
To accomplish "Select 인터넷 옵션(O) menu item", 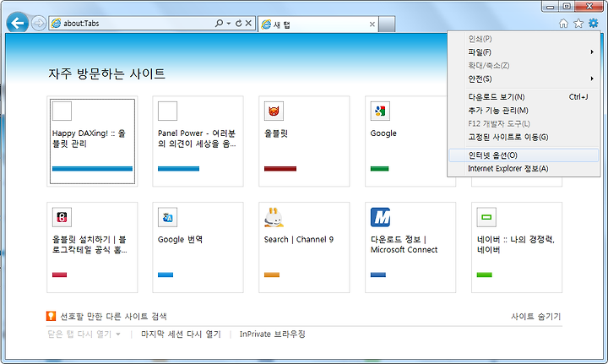I will 524,155.
